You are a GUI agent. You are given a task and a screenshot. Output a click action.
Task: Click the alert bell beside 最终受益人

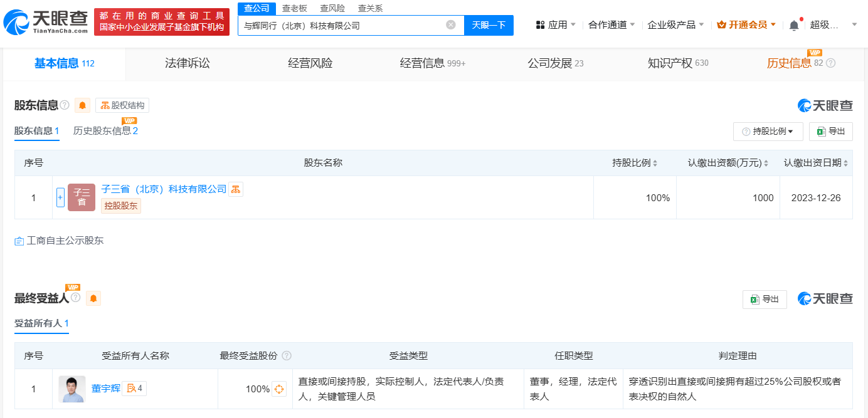point(93,298)
